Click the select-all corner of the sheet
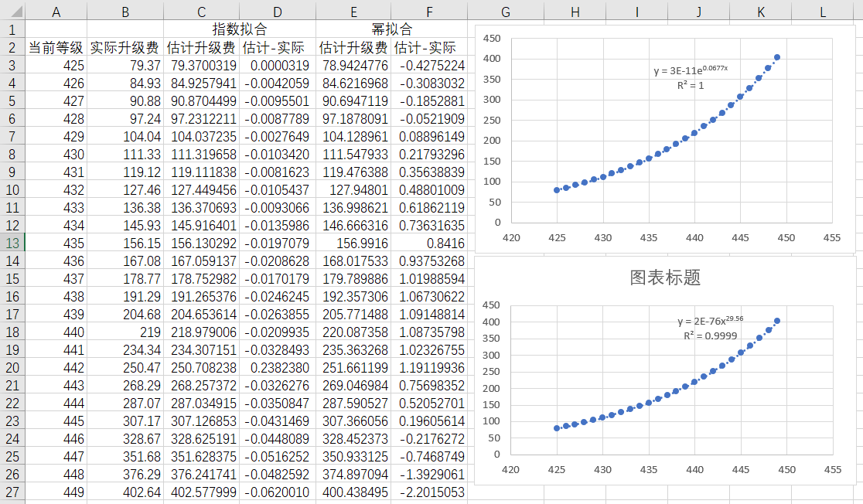 [12, 11]
